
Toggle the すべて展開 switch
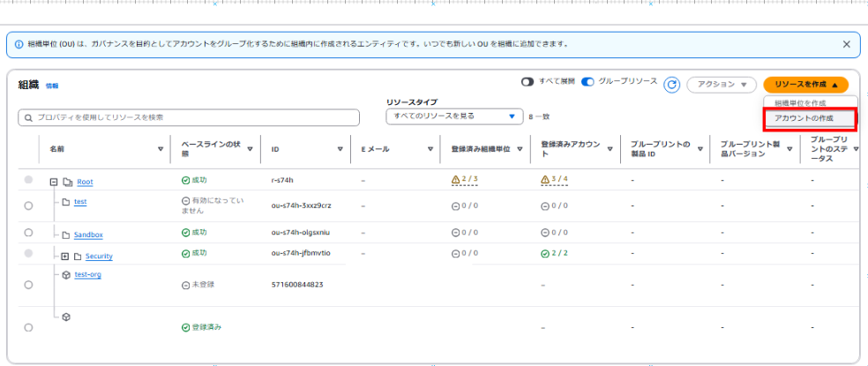[x=528, y=81]
